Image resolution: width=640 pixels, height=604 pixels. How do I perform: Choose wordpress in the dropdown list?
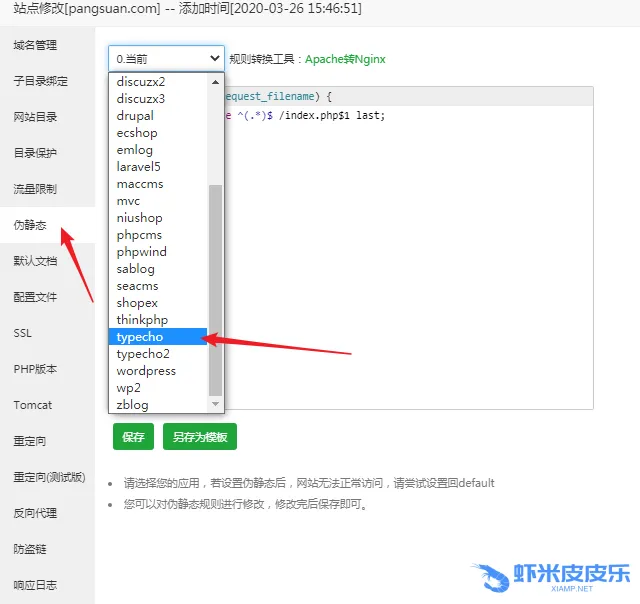[x=146, y=371]
